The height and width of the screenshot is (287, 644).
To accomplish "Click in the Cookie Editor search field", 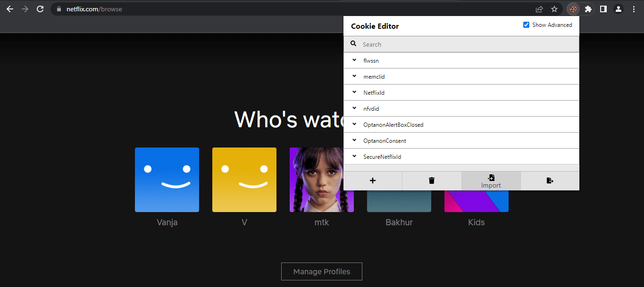I will pos(461,44).
